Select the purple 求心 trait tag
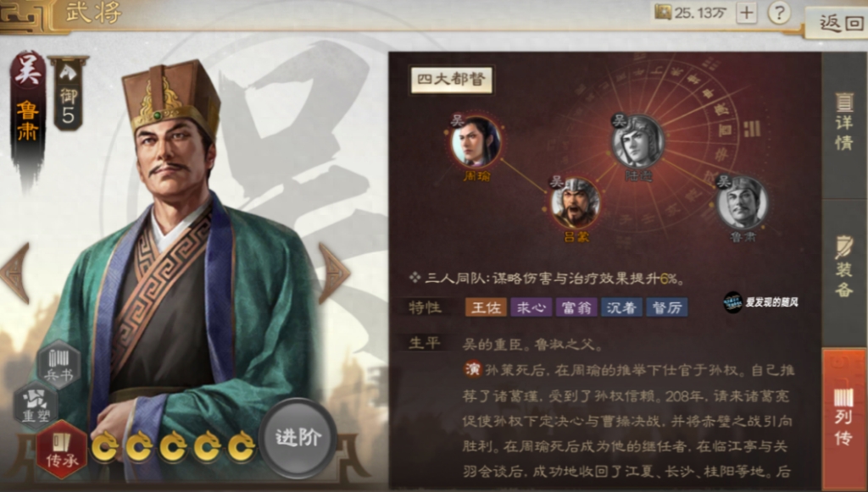The width and height of the screenshot is (868, 492). pos(531,307)
